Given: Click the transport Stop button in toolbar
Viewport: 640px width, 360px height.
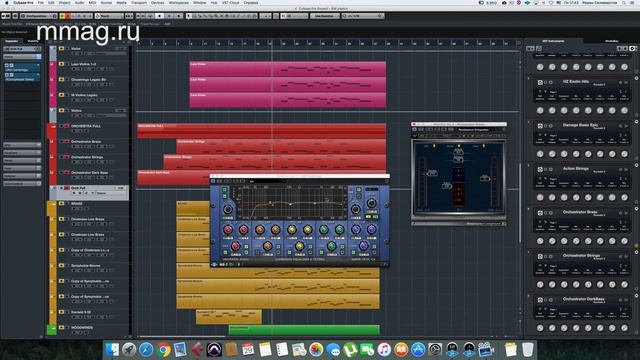Looking at the screenshot, I should click(x=160, y=16).
